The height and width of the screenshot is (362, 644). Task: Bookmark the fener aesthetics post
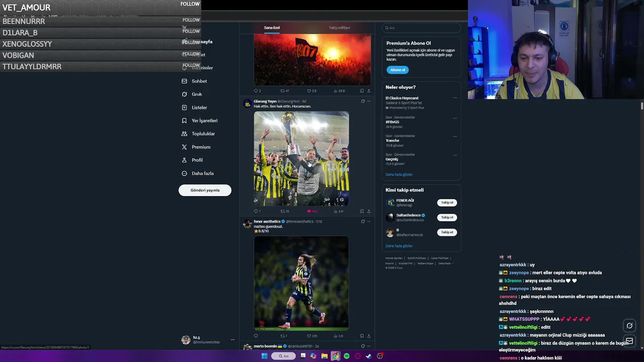click(362, 336)
